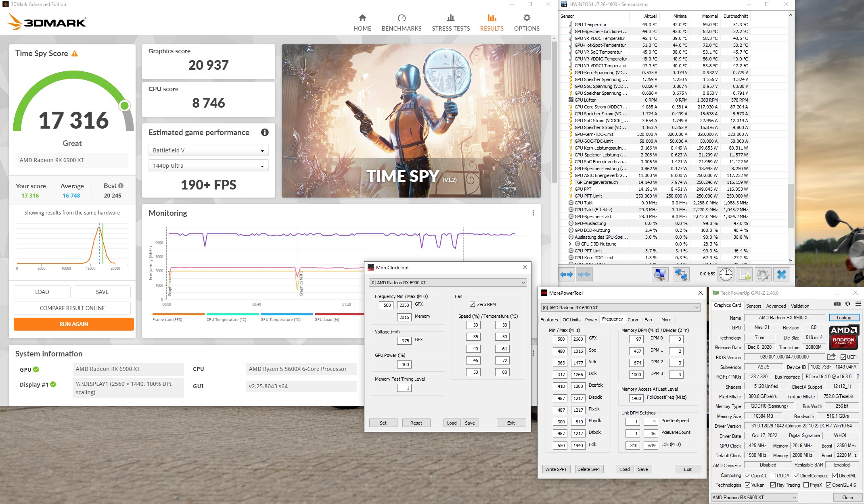Click HWiNFO log file start icon
This screenshot has width=864, height=504.
744,275
